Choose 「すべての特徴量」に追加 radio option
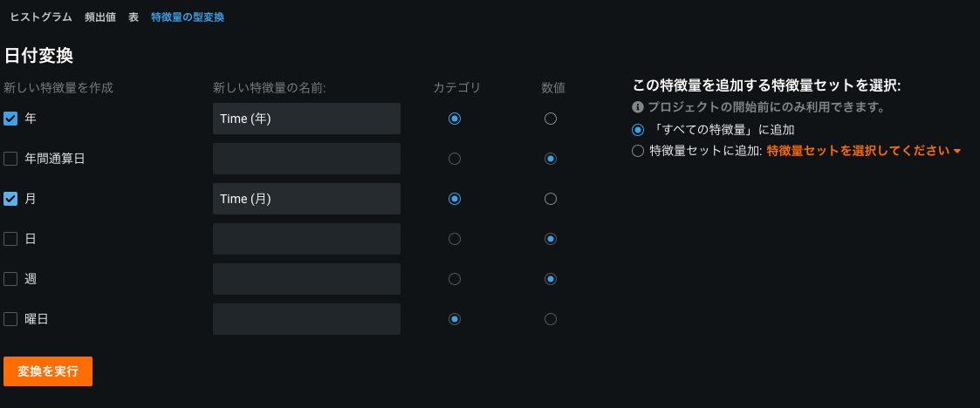The width and height of the screenshot is (980, 408). [x=638, y=130]
